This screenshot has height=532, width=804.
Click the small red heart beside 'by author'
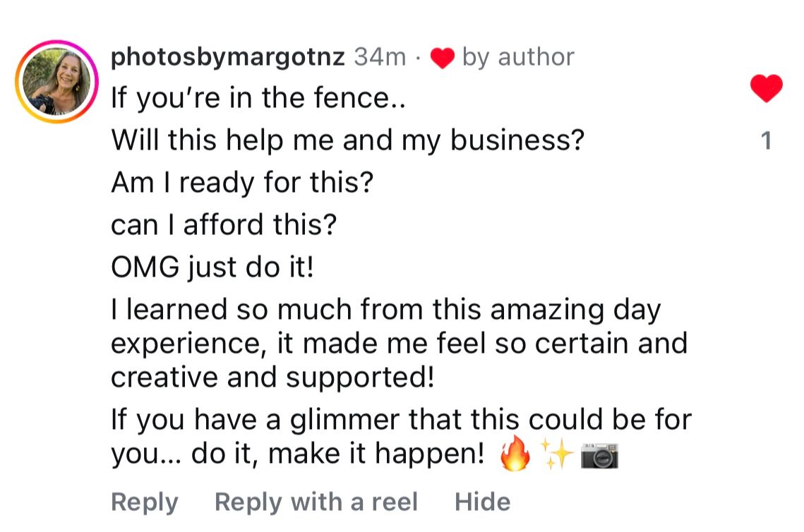click(442, 58)
